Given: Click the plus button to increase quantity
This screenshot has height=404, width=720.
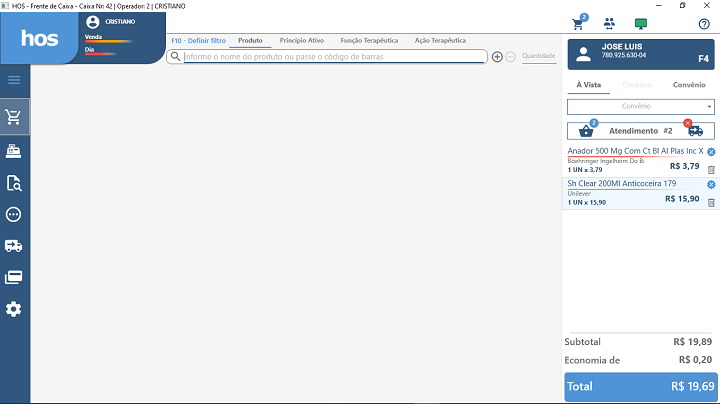Looking at the screenshot, I should click(497, 57).
